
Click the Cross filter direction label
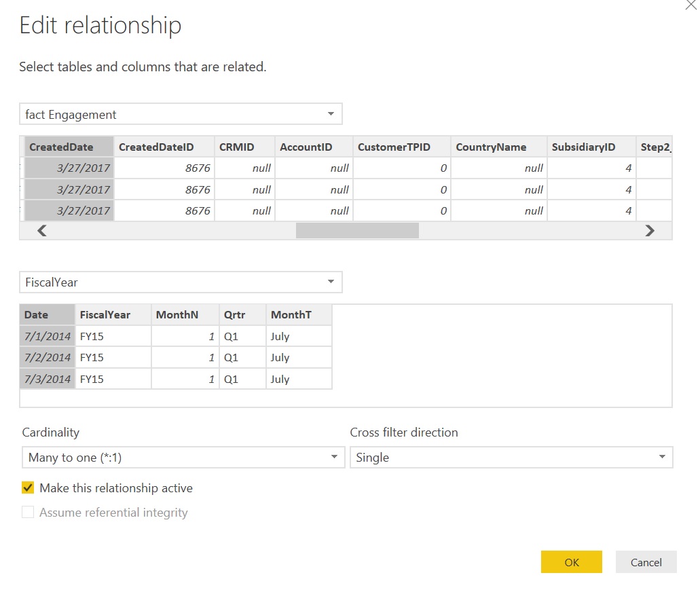point(404,432)
